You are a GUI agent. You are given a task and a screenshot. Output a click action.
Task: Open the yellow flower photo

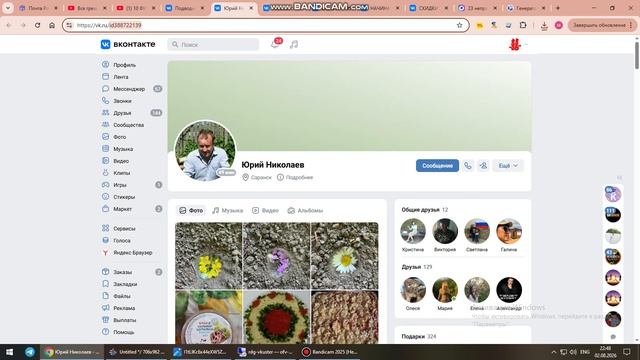[209, 256]
